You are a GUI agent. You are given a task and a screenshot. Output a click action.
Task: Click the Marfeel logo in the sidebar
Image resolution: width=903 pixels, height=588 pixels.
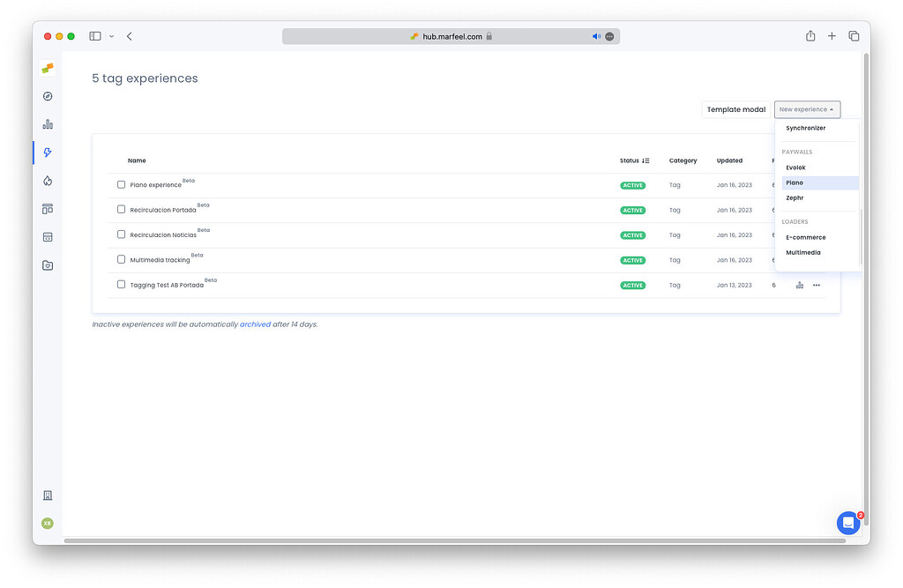(x=47, y=68)
